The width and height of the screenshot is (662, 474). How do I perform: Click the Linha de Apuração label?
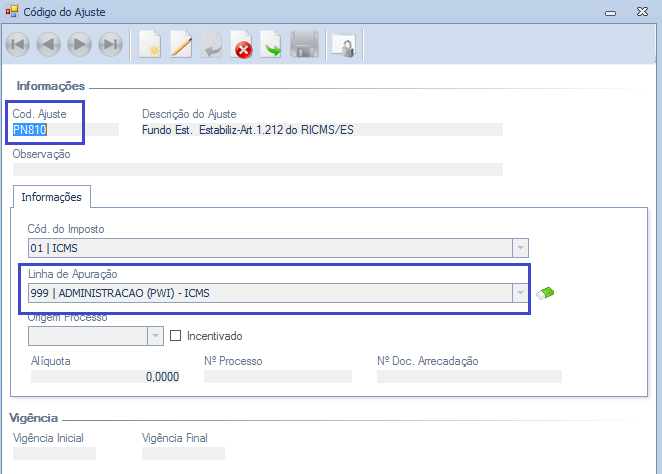point(73,274)
